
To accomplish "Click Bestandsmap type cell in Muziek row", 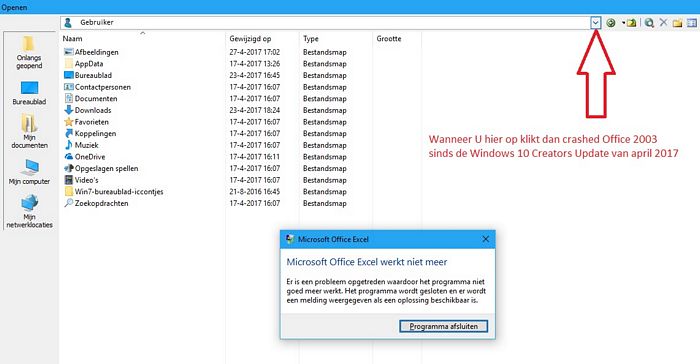I will 325,145.
